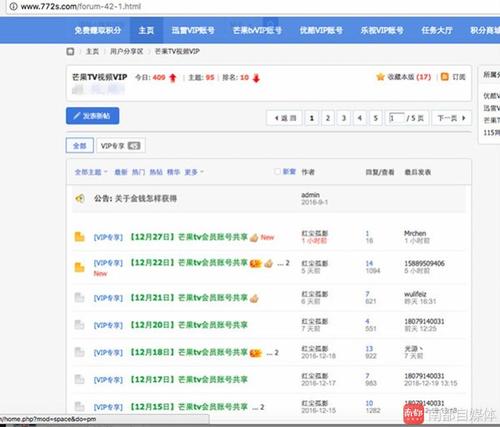The width and height of the screenshot is (500, 427).
Task: Click thumbs-up icon on 12月21日 thread
Action: [254, 298]
